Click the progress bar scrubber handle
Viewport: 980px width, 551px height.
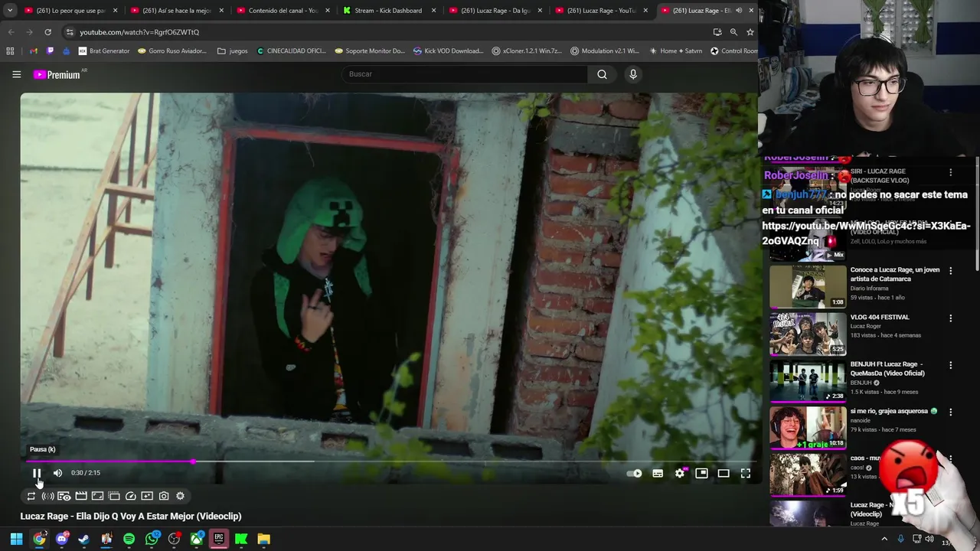tap(193, 461)
